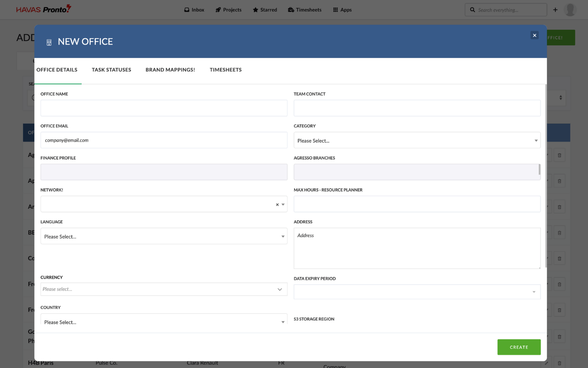588x368 pixels.
Task: Open the background page's filter select arrows
Action: pyautogui.click(x=561, y=98)
